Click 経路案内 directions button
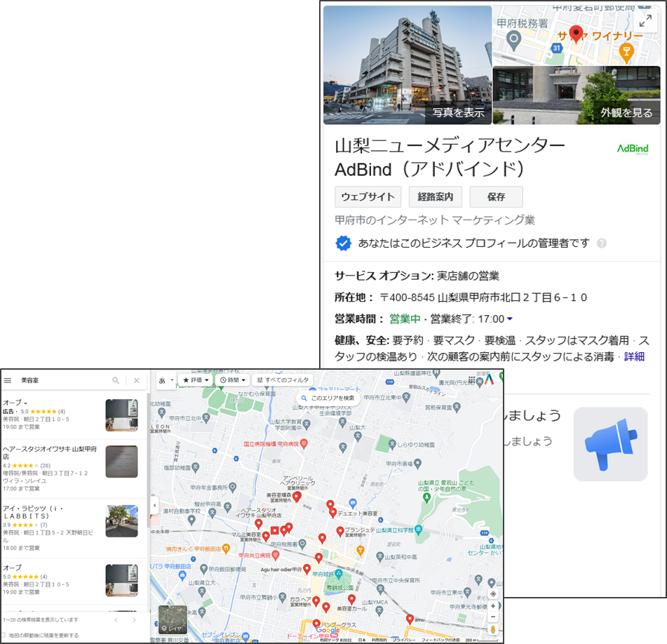The height and width of the screenshot is (644, 667). tap(435, 196)
